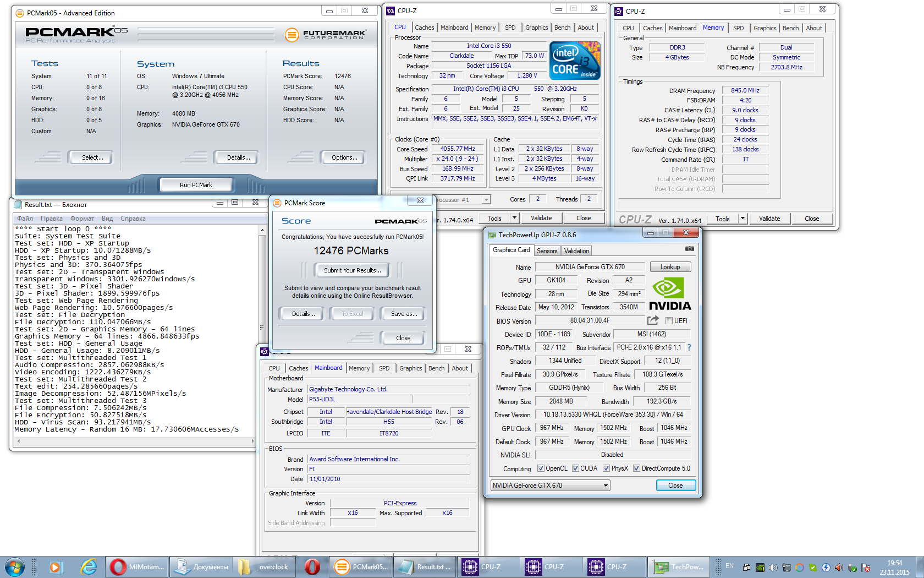Click the taskbar clock showing 19:54

coord(894,568)
